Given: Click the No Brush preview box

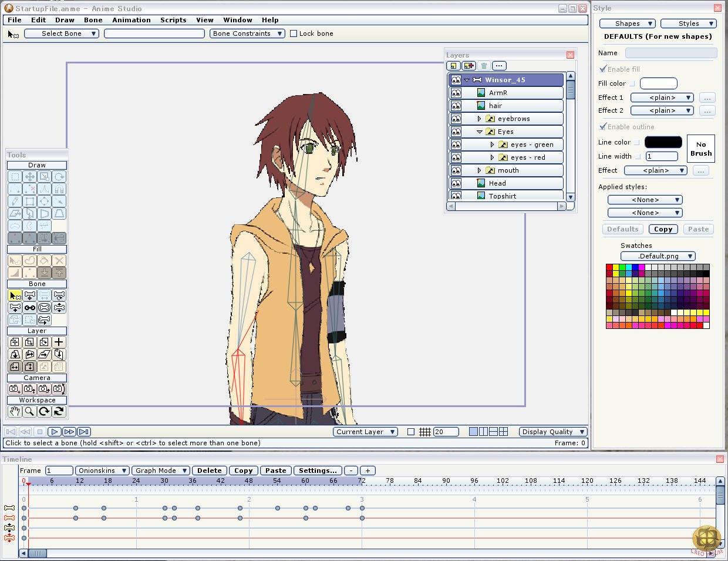Looking at the screenshot, I should tap(701, 149).
